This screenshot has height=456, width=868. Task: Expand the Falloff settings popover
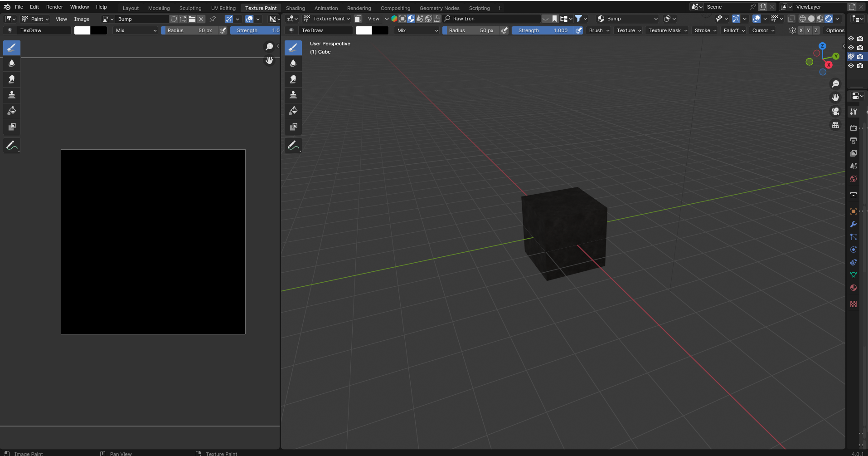coord(734,30)
